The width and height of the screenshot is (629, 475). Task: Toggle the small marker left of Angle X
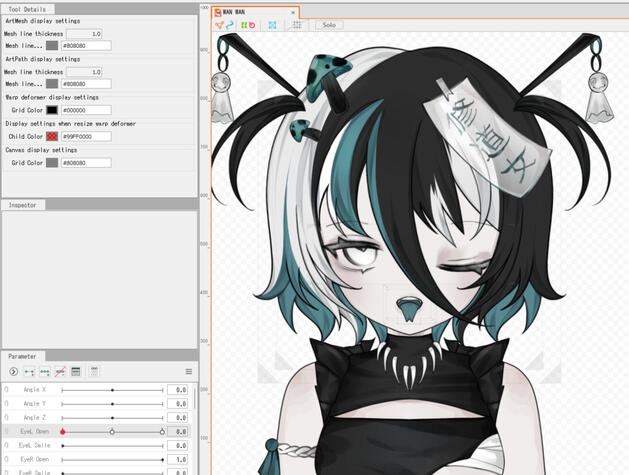(x=6, y=390)
